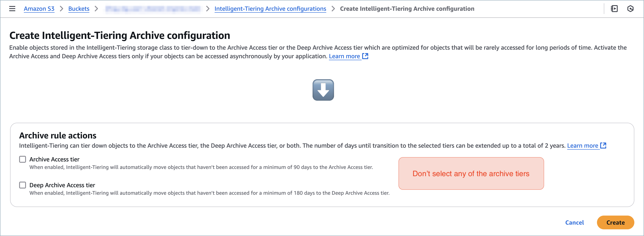Viewport: 644px width, 236px height.
Task: Click the red annotation callout box
Action: 471,173
